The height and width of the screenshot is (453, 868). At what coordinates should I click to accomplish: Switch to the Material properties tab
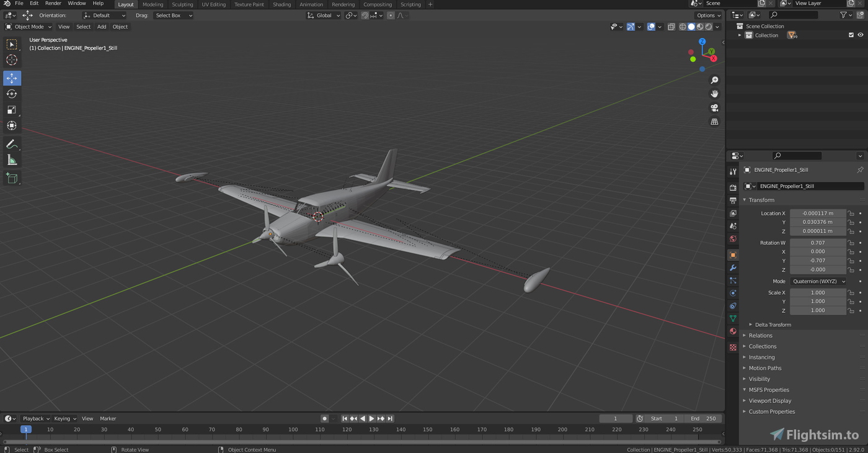tap(733, 331)
